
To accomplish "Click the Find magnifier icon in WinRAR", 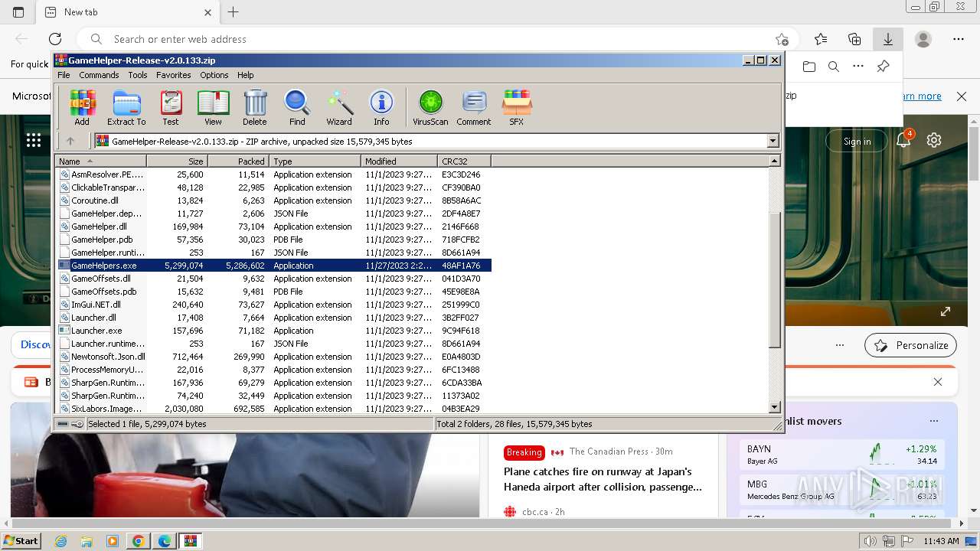I will tap(297, 108).
